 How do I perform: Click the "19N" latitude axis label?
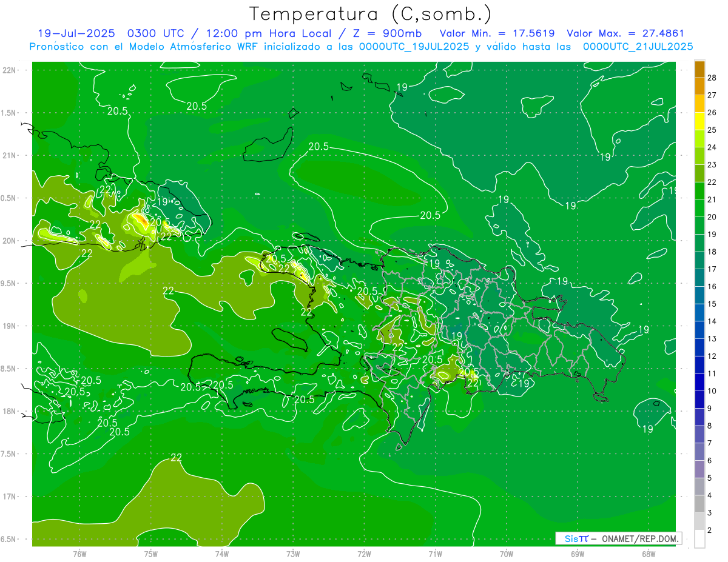click(x=9, y=326)
